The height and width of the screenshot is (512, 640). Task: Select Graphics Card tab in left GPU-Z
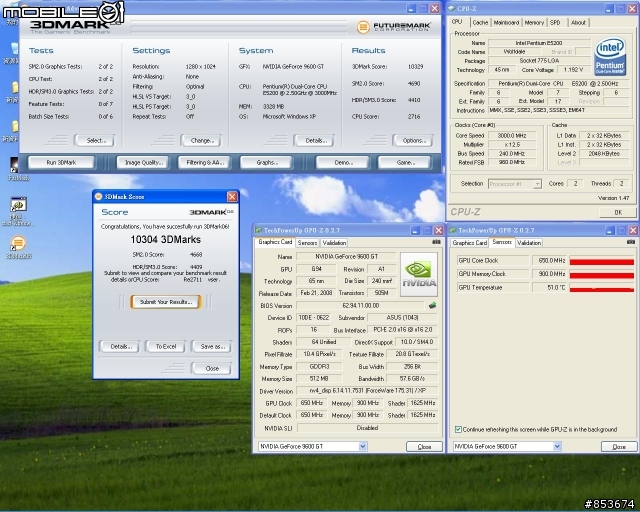pyautogui.click(x=275, y=242)
